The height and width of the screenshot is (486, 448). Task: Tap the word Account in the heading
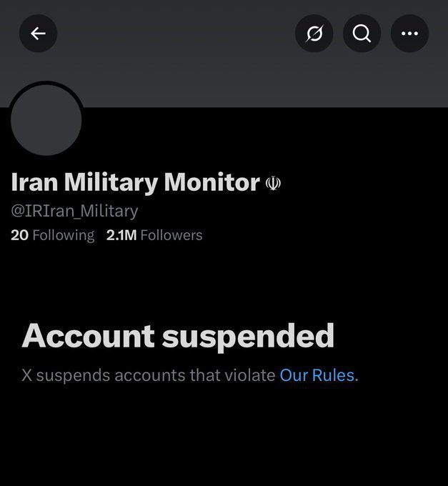click(88, 336)
